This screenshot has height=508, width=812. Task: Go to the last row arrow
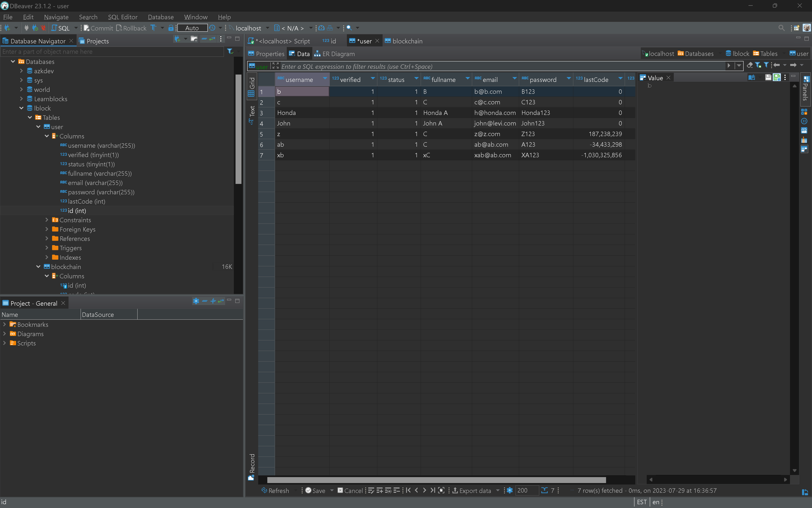[x=433, y=490]
